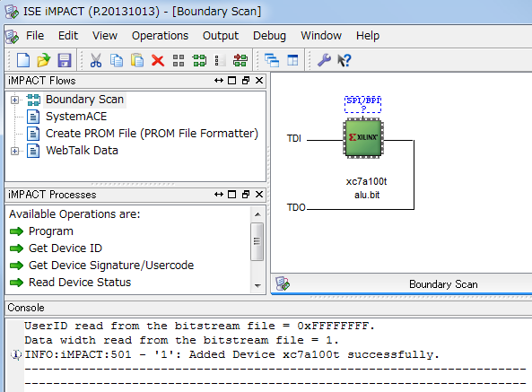This screenshot has height=392, width=532.
Task: Open the Debug menu
Action: click(x=269, y=36)
